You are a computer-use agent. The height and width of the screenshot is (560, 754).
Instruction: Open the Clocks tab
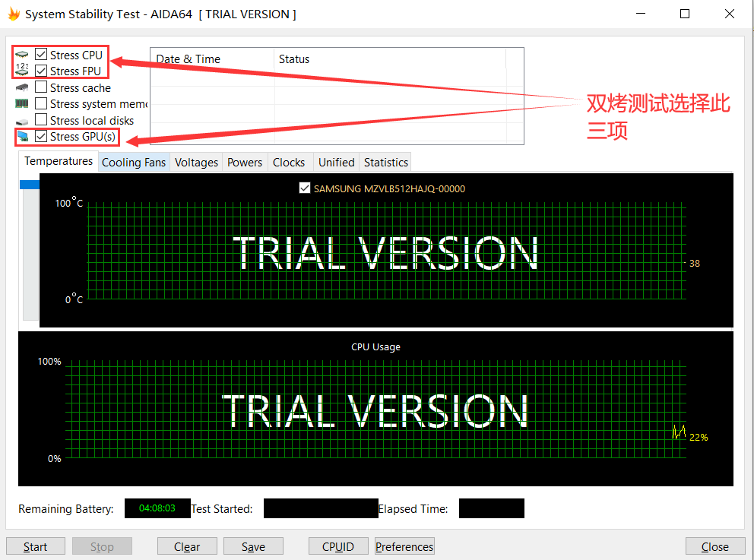289,163
